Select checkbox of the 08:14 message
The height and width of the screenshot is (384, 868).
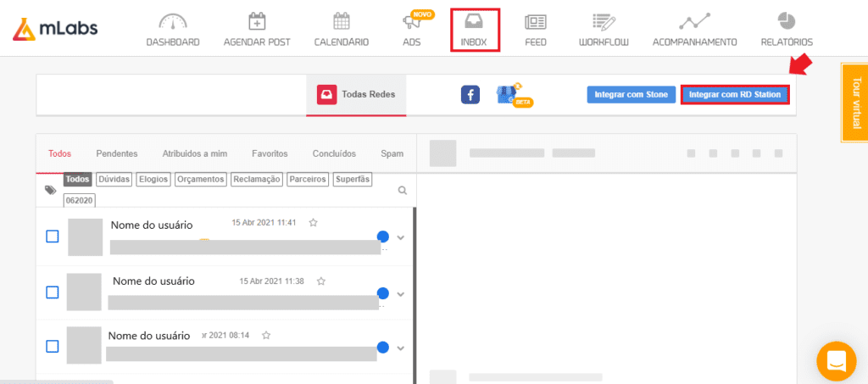pos(52,347)
